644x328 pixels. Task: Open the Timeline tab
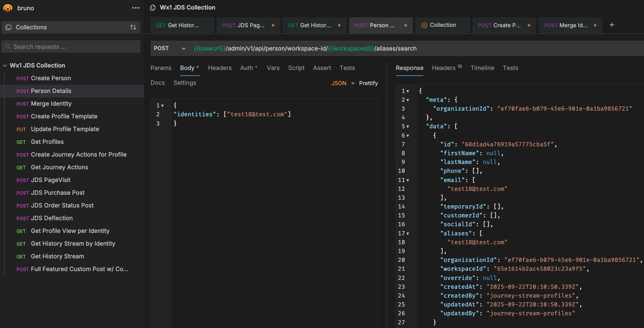[482, 68]
